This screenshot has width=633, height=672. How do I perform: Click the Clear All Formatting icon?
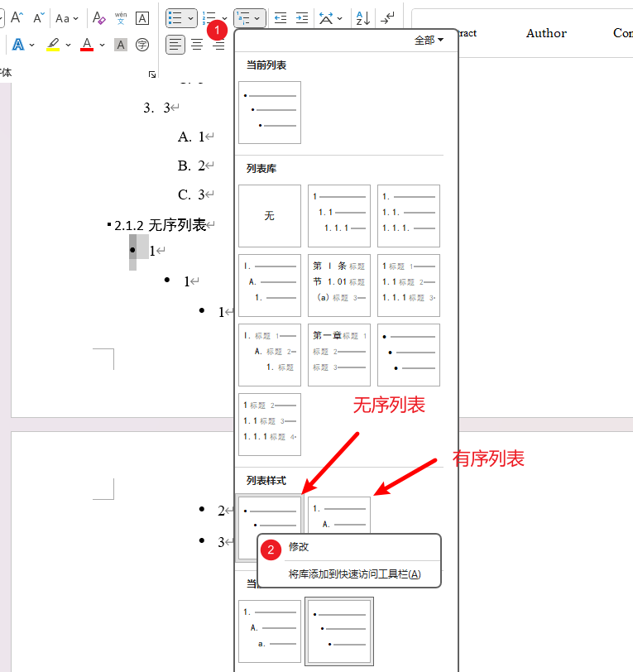[99, 18]
